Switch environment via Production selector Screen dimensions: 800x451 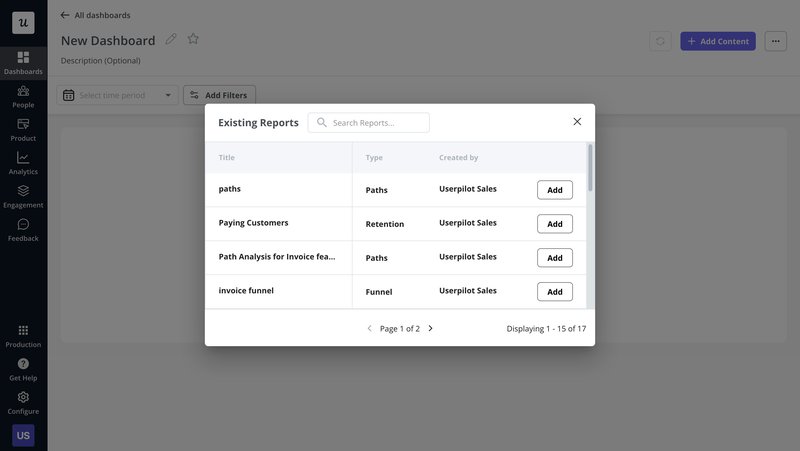point(23,335)
